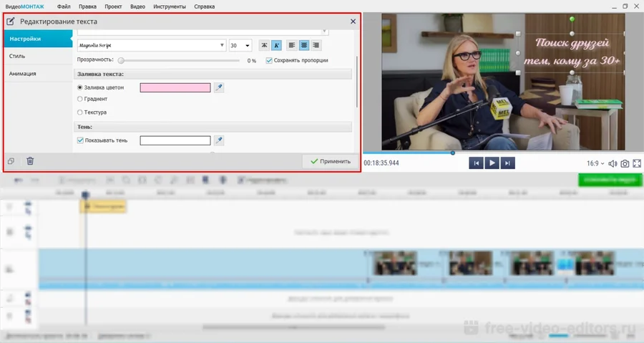This screenshot has width=644, height=343.
Task: Take a snapshot with camera icon
Action: pos(625,163)
